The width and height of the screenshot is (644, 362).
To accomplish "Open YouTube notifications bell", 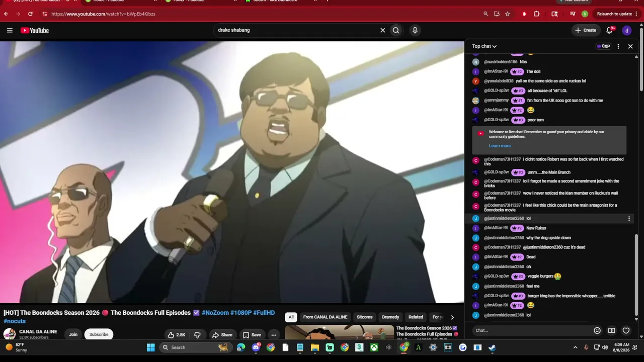I will tap(610, 30).
